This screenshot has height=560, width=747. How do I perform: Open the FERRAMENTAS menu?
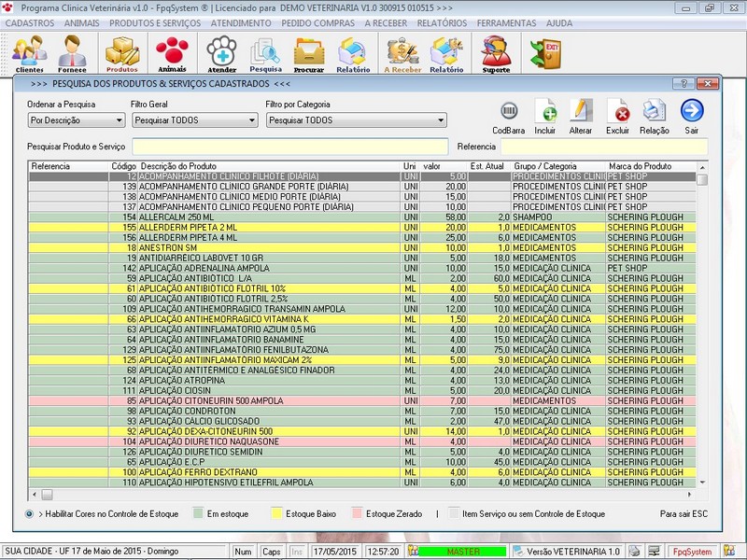point(506,22)
